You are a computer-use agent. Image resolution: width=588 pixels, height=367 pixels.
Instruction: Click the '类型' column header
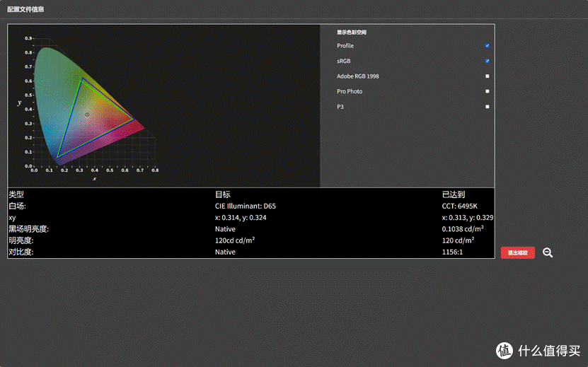(16, 194)
